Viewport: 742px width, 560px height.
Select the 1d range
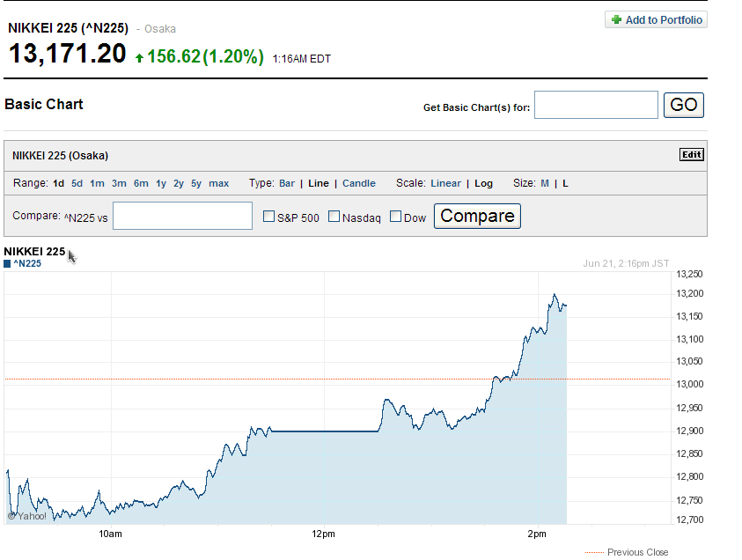click(58, 183)
